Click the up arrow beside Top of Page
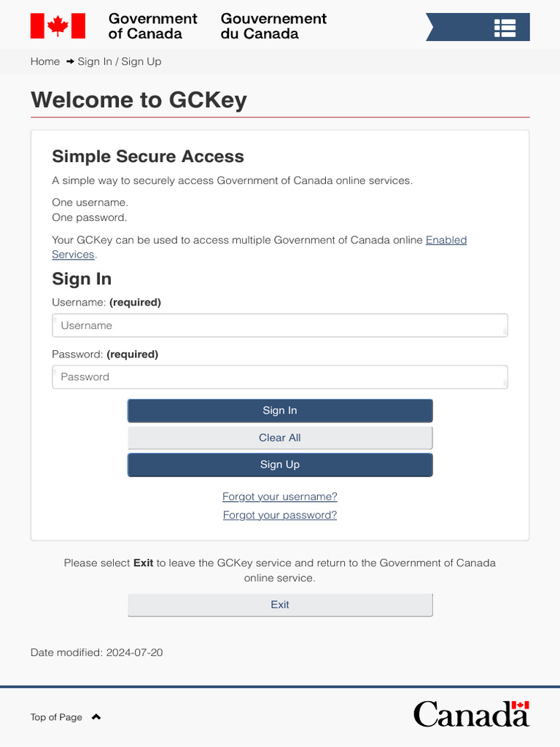This screenshot has width=560, height=747. click(96, 717)
